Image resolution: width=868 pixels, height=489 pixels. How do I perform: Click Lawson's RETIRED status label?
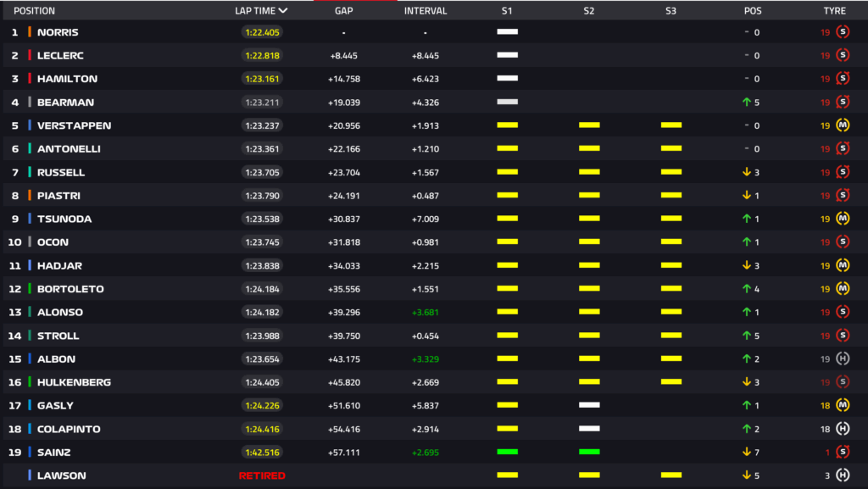click(262, 475)
